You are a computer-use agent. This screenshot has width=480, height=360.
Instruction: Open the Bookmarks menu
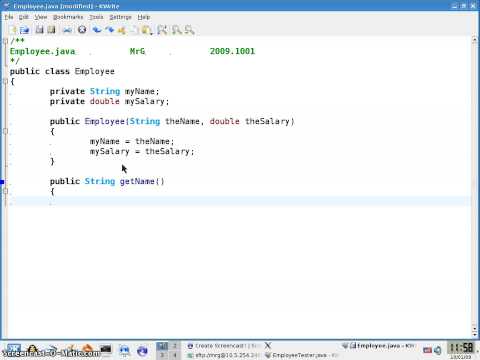coord(68,17)
